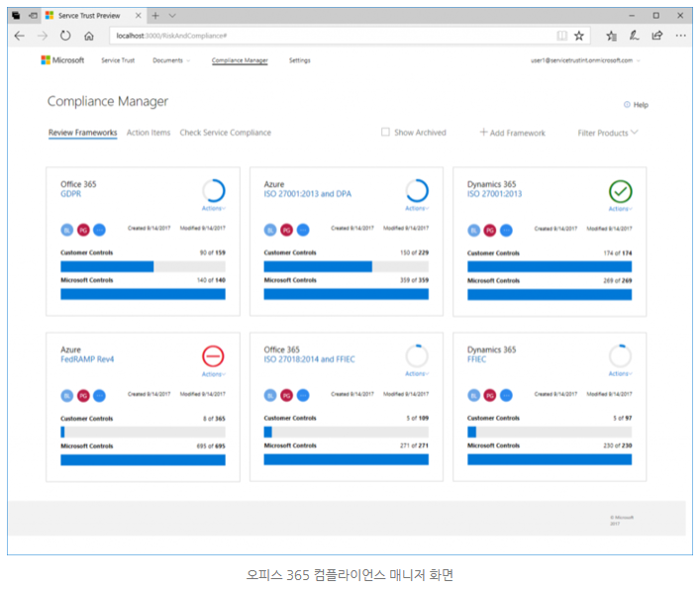700x590 pixels.
Task: Click the Microsoft logo in header
Action: click(x=62, y=60)
